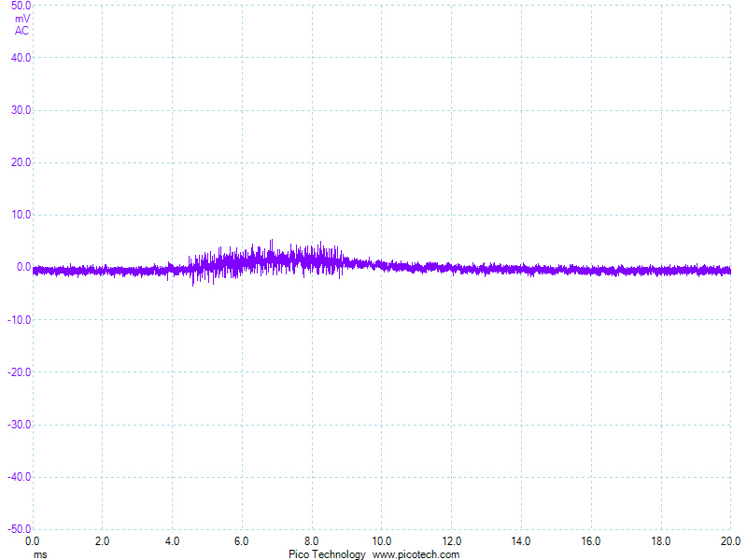Click the 18.0 time axis label
This screenshot has height=560, width=747.
coord(661,541)
